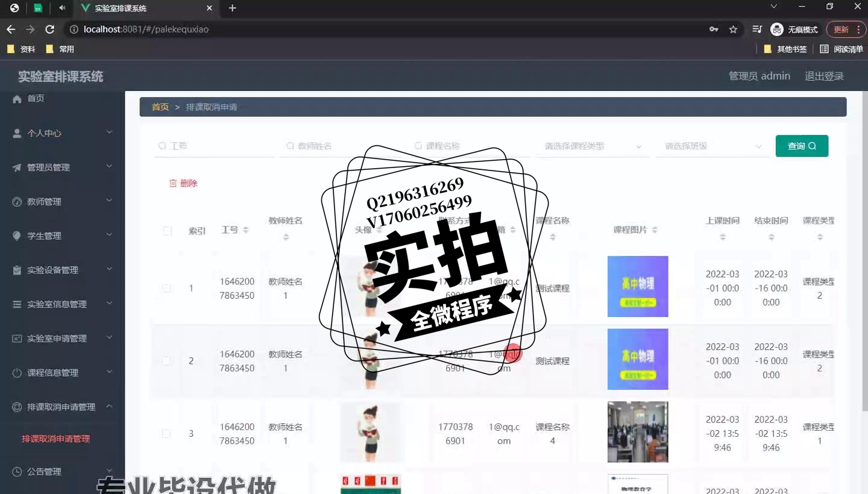Click the 课程名称 search field
The width and height of the screenshot is (868, 494).
pos(470,146)
